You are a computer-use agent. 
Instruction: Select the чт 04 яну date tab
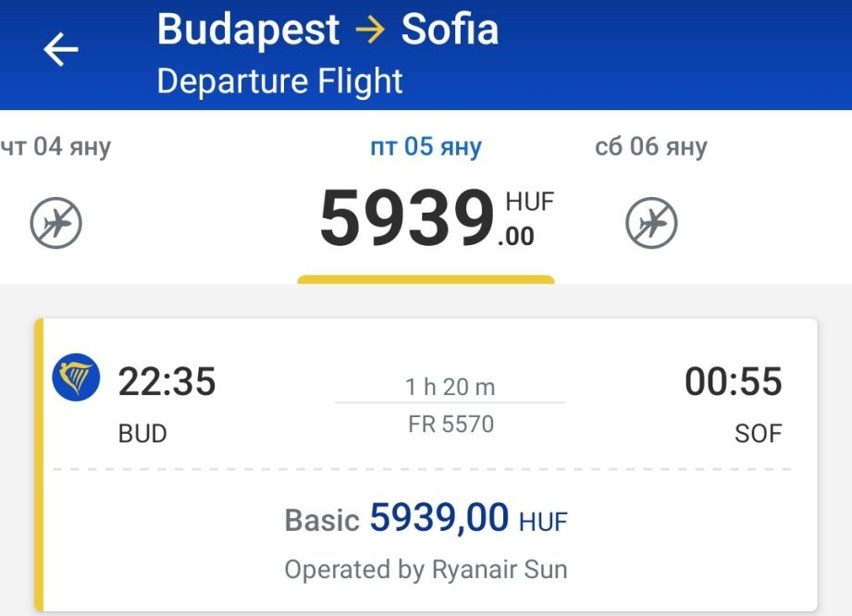(54, 147)
